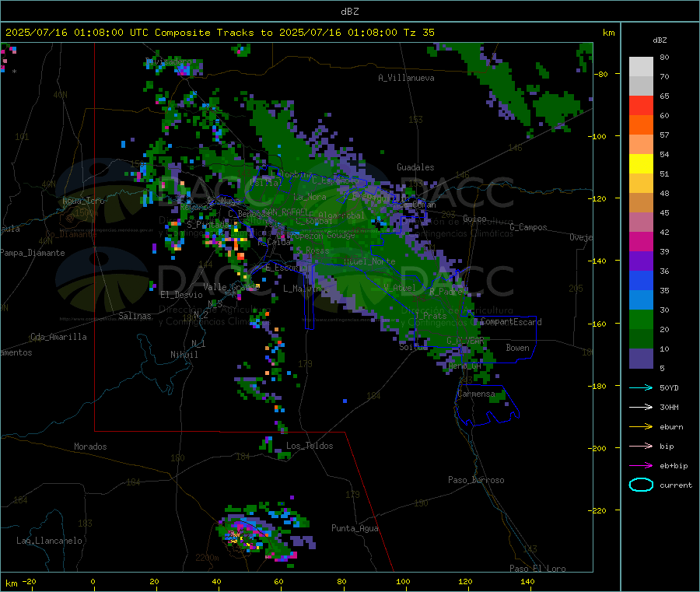
Task: Click the Paso_Barroso map label
Action: pyautogui.click(x=476, y=480)
